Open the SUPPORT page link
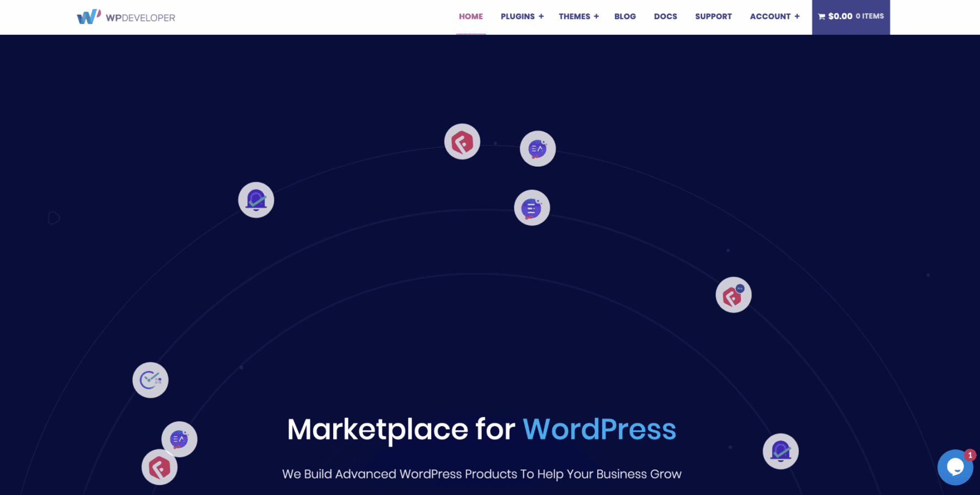 click(x=713, y=16)
